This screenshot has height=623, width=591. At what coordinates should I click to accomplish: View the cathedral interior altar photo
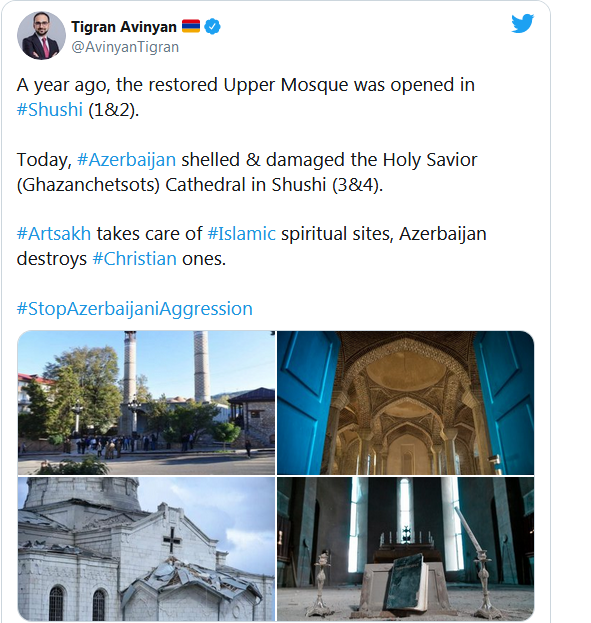tap(405, 549)
